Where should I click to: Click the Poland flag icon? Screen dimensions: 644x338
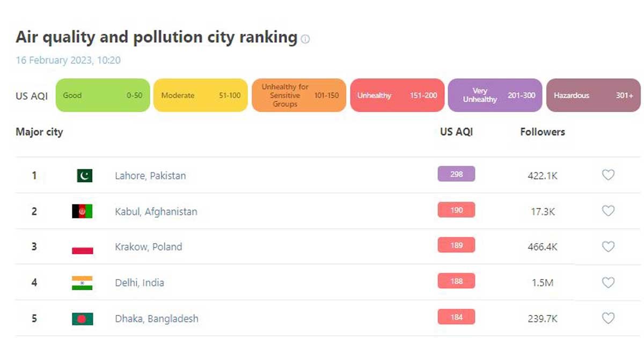tap(82, 247)
